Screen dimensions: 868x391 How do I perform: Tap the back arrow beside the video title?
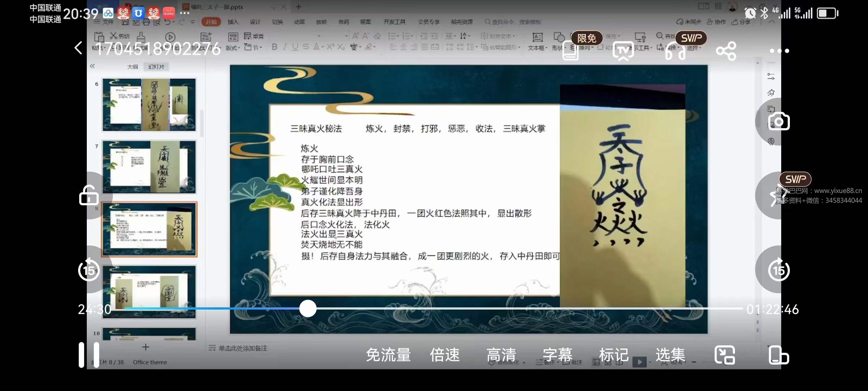(x=78, y=48)
